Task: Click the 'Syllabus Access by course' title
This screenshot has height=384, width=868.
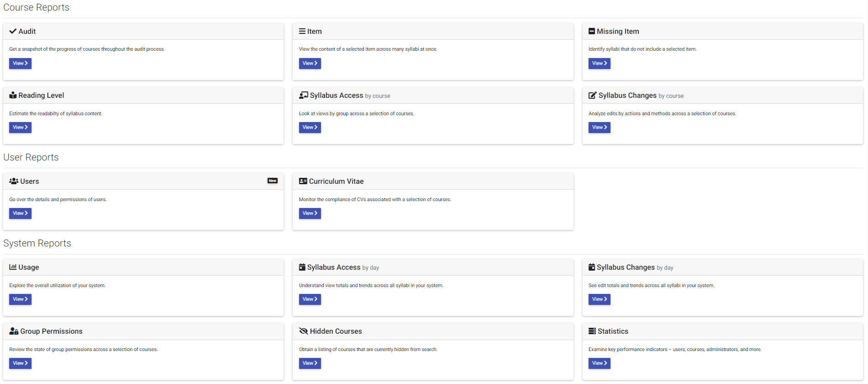Action: click(350, 96)
